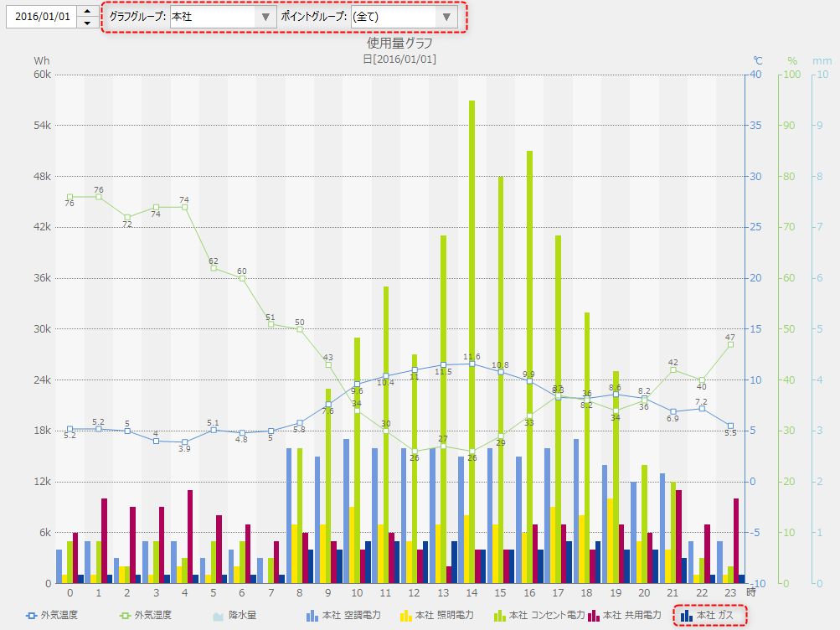This screenshot has height=630, width=840.
Task: Click the 2016/01/01 date input field
Action: [42, 17]
